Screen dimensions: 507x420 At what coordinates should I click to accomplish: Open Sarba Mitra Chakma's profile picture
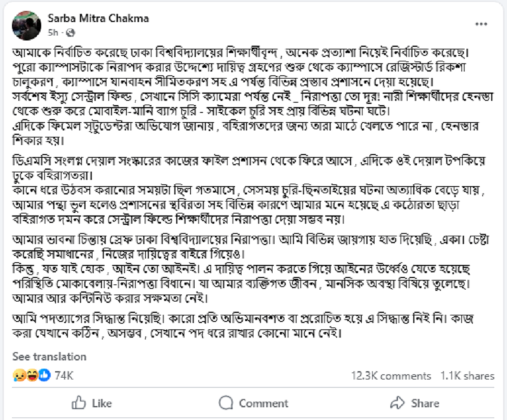click(27, 25)
